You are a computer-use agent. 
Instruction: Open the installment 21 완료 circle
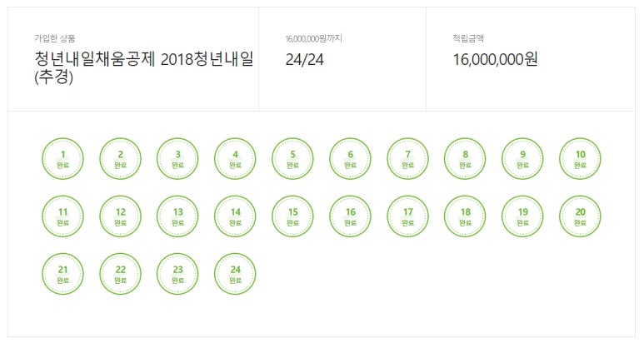click(x=63, y=274)
